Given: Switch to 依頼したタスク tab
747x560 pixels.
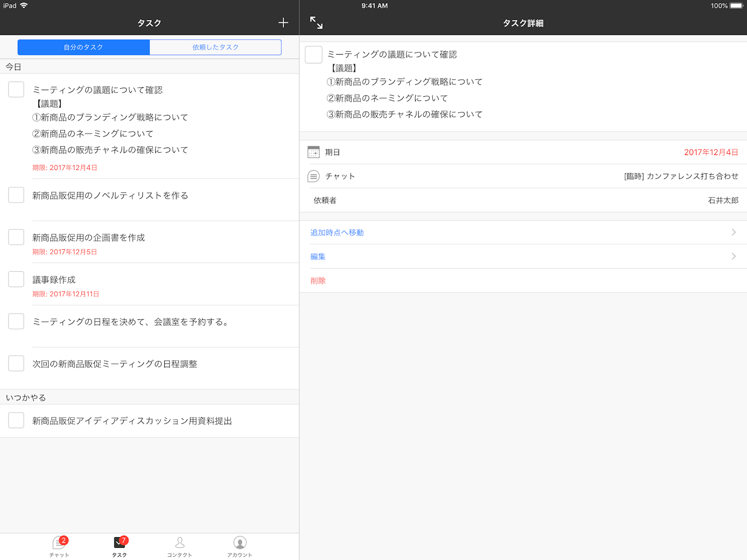Looking at the screenshot, I should [x=215, y=47].
